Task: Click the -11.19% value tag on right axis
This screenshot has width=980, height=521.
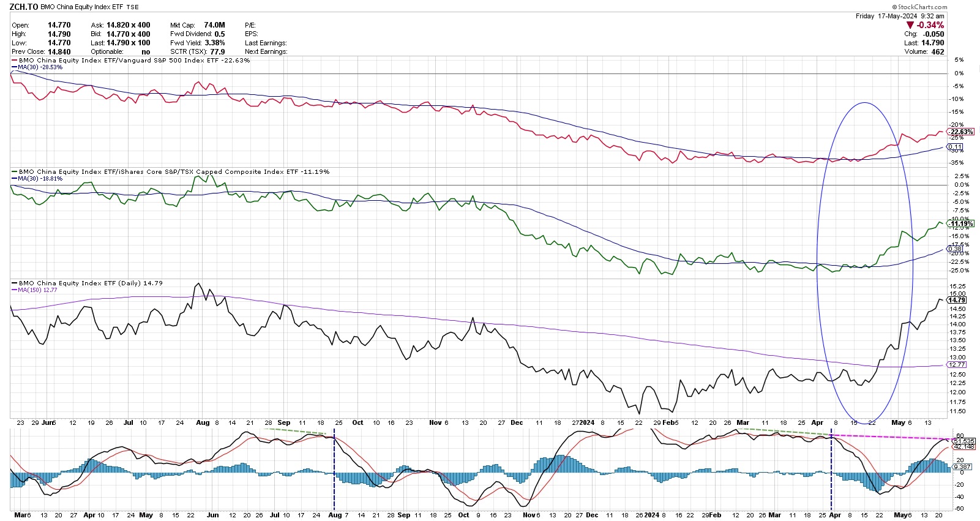Action: (x=961, y=224)
